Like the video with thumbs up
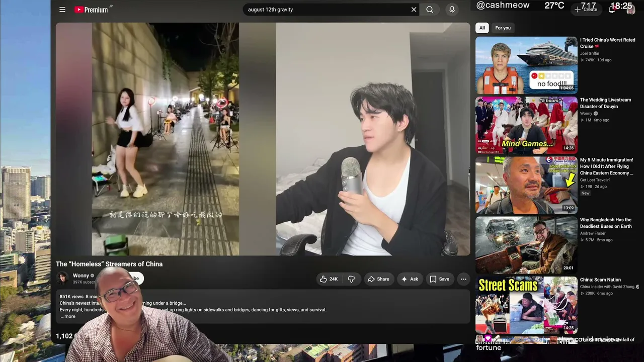This screenshot has width=644, height=362. (329, 279)
